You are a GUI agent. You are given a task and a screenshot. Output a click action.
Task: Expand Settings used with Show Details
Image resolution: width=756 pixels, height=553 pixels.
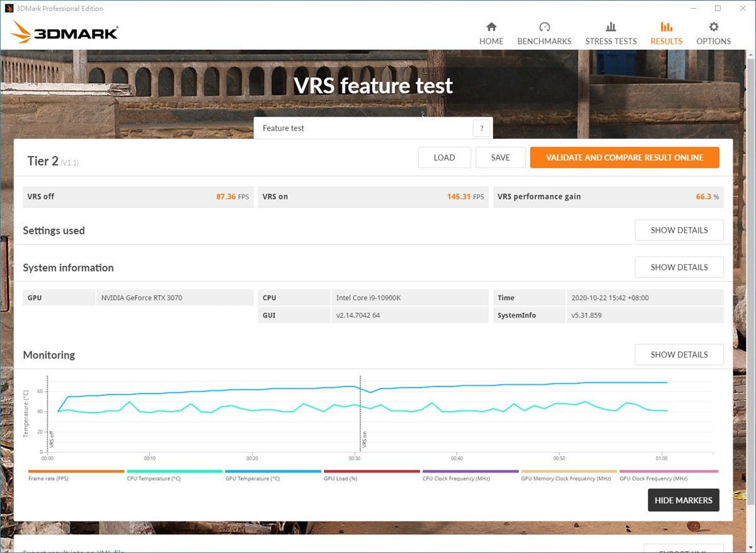pos(679,230)
